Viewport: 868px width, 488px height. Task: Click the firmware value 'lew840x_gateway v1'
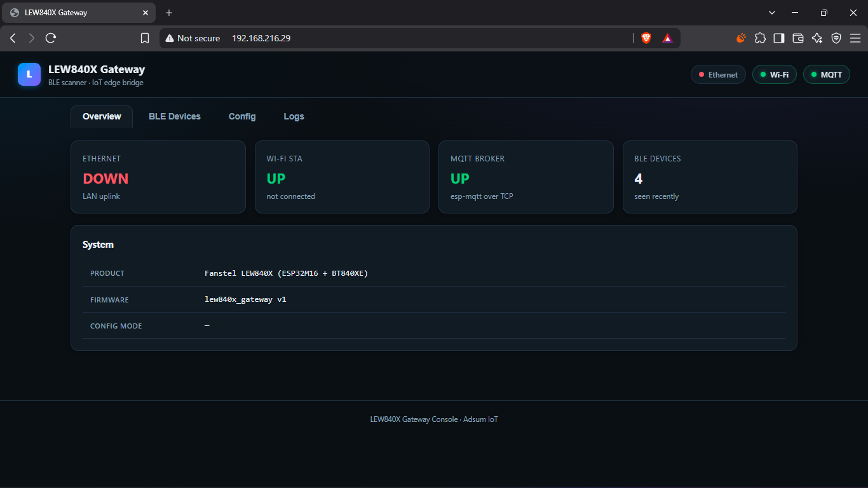245,299
